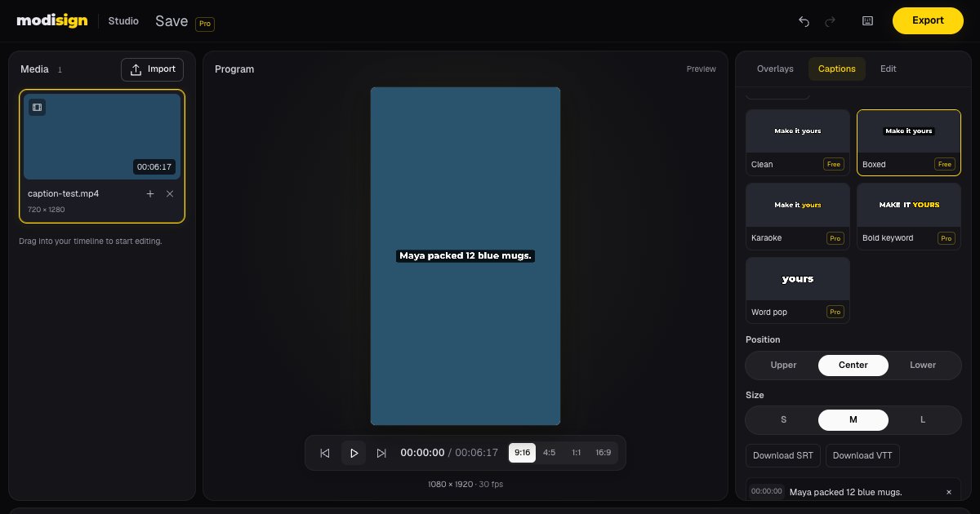Select the caption-test.mp4 media thumbnail

tap(102, 136)
